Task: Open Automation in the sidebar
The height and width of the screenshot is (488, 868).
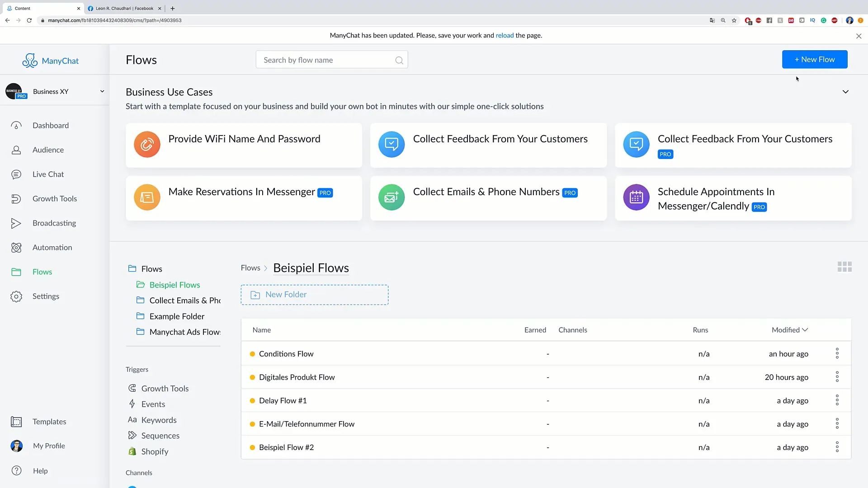Action: tap(52, 248)
